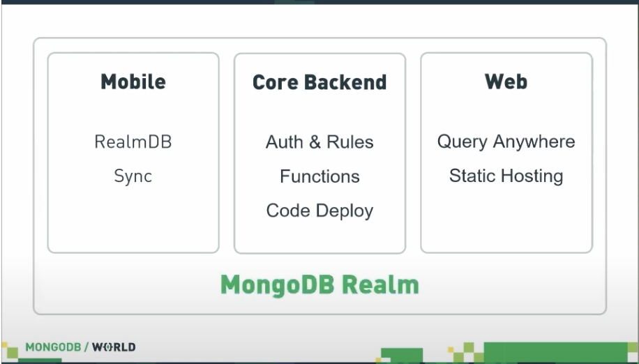Select the RealmDB text
This screenshot has width=639, height=364.
(x=133, y=142)
